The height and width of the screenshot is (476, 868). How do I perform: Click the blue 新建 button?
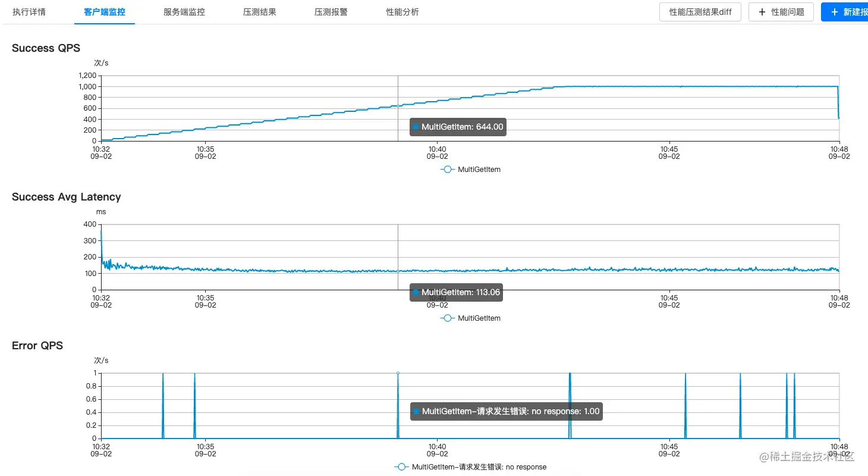pyautogui.click(x=845, y=12)
